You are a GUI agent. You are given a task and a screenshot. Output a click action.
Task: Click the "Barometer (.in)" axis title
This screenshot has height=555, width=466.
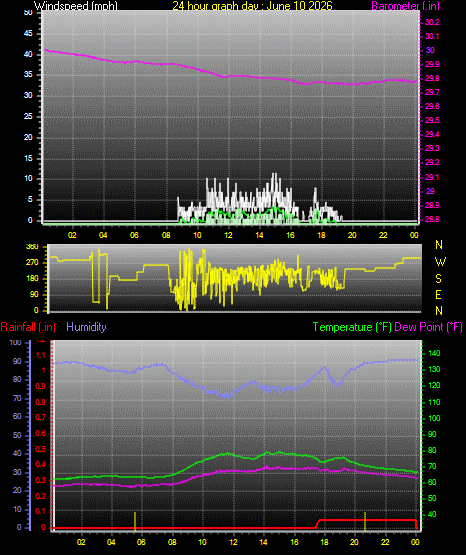(405, 6)
